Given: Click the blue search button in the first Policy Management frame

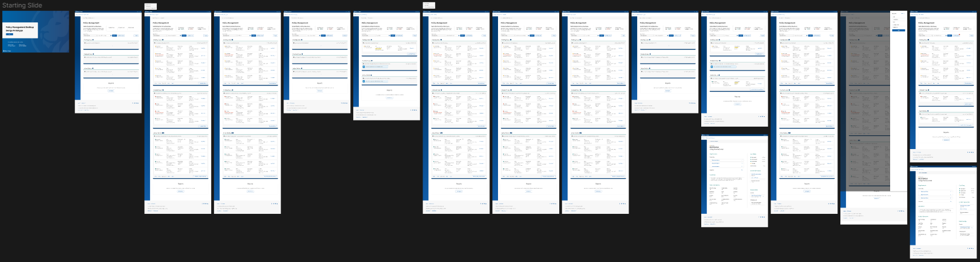Looking at the screenshot, I should [114, 36].
